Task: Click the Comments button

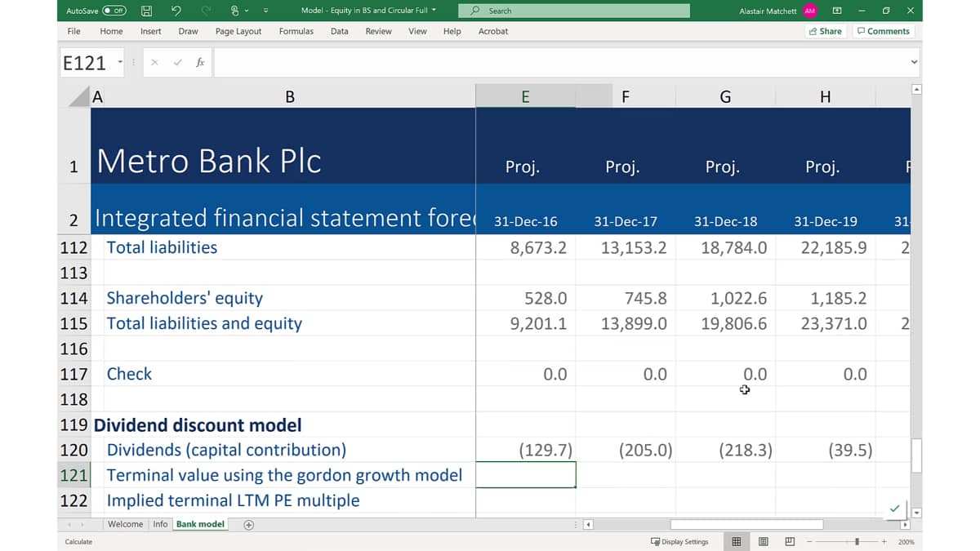Action: point(884,31)
